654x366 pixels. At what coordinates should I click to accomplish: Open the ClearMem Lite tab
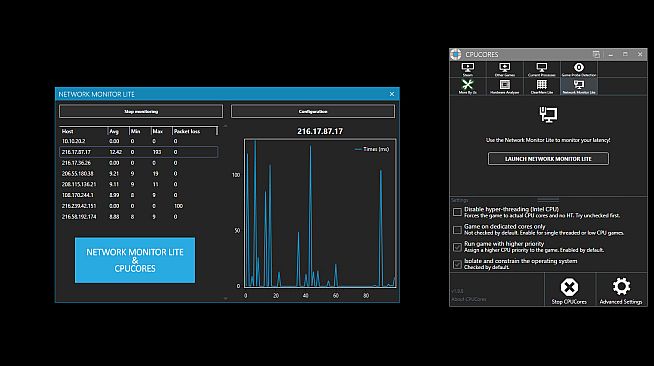coord(542,87)
